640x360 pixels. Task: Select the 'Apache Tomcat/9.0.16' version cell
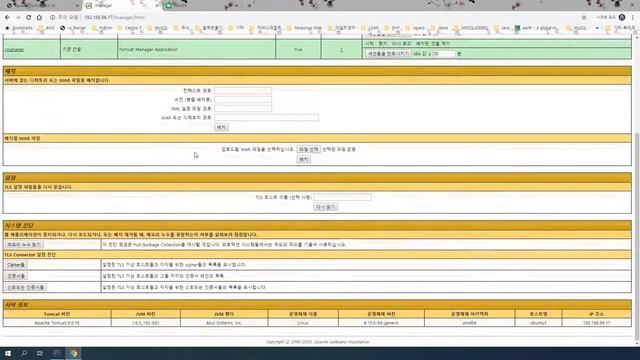pyautogui.click(x=57, y=323)
